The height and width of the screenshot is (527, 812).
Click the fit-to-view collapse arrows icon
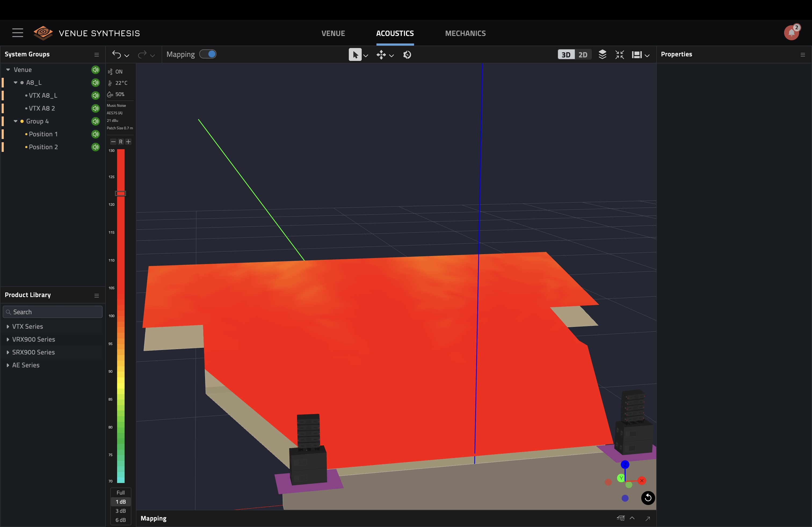click(x=619, y=54)
